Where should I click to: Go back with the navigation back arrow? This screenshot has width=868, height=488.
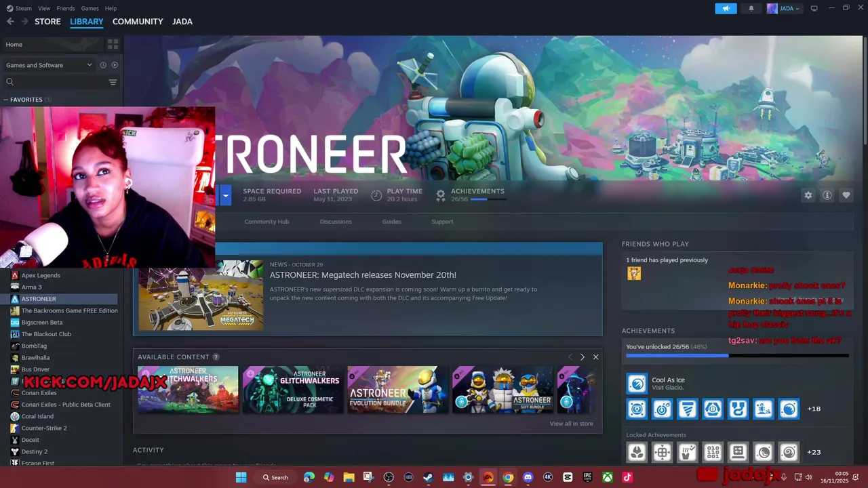pos(10,22)
